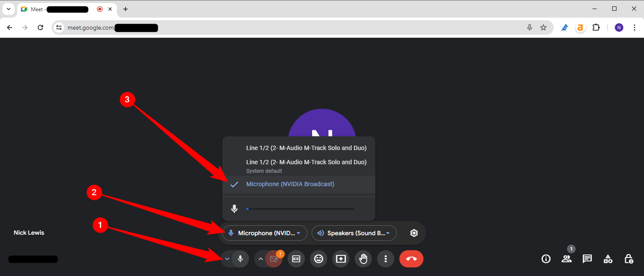Image resolution: width=644 pixels, height=276 pixels.
Task: Show the participants people panel
Action: click(567, 259)
